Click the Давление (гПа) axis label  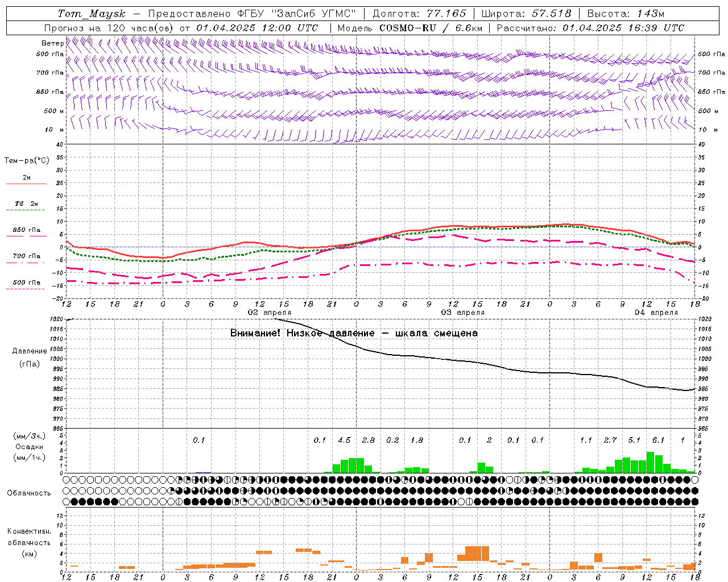30,357
